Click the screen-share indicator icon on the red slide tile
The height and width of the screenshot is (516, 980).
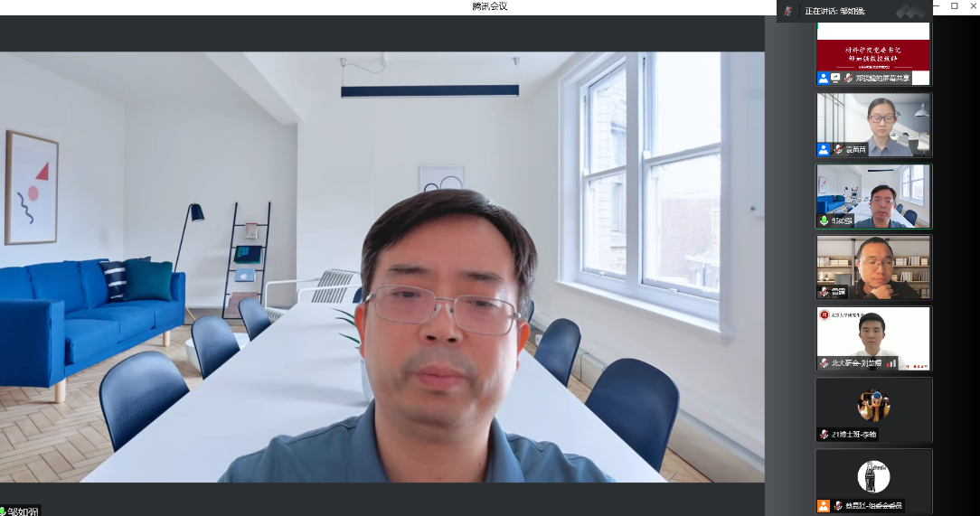pyautogui.click(x=835, y=78)
